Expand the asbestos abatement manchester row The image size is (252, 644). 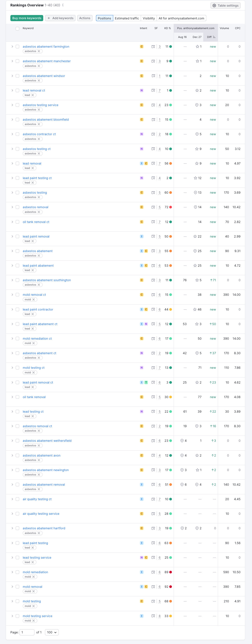pyautogui.click(x=12, y=61)
